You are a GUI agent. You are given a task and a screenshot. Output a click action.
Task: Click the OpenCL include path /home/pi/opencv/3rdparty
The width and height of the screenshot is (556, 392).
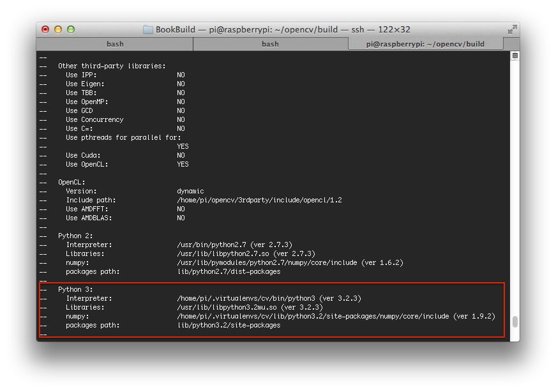tap(259, 200)
